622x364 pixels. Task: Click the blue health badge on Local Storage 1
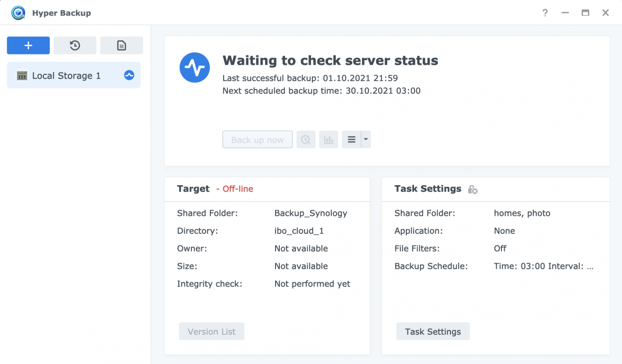pos(129,75)
